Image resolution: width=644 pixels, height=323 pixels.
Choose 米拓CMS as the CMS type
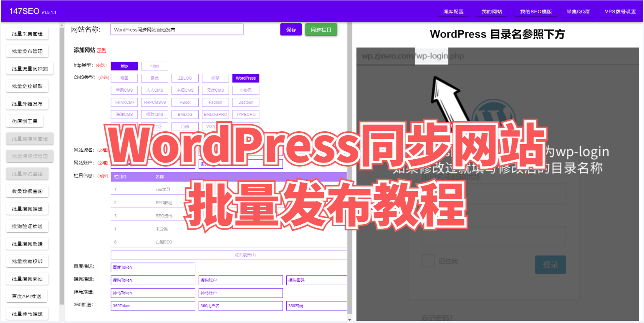[x=185, y=90]
